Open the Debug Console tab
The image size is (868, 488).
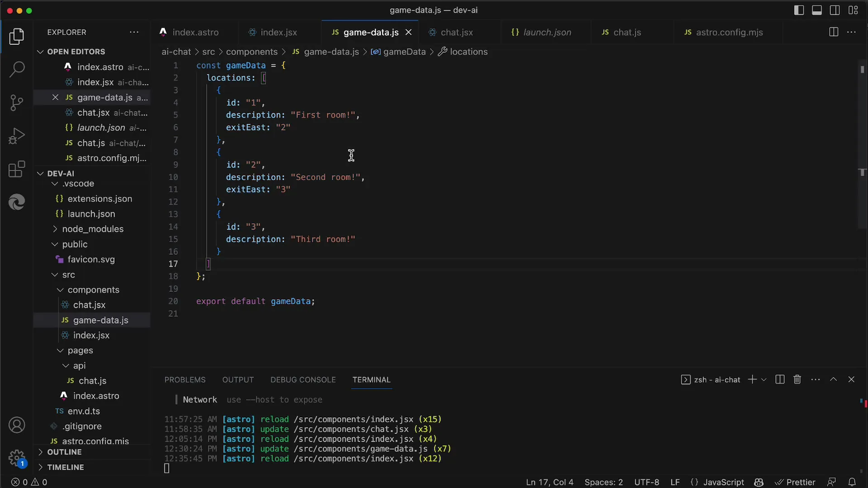tap(303, 380)
